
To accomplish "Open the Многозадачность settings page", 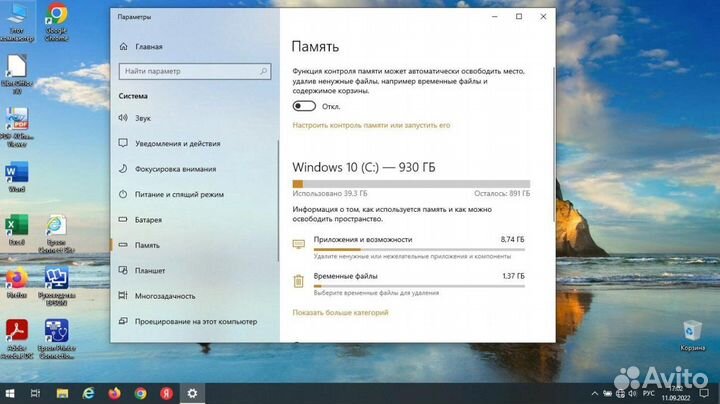I will (x=165, y=296).
